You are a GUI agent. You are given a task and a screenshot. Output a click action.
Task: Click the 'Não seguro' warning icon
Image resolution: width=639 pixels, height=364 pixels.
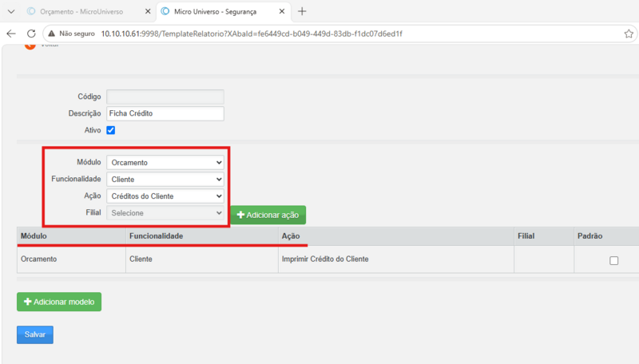coord(51,34)
